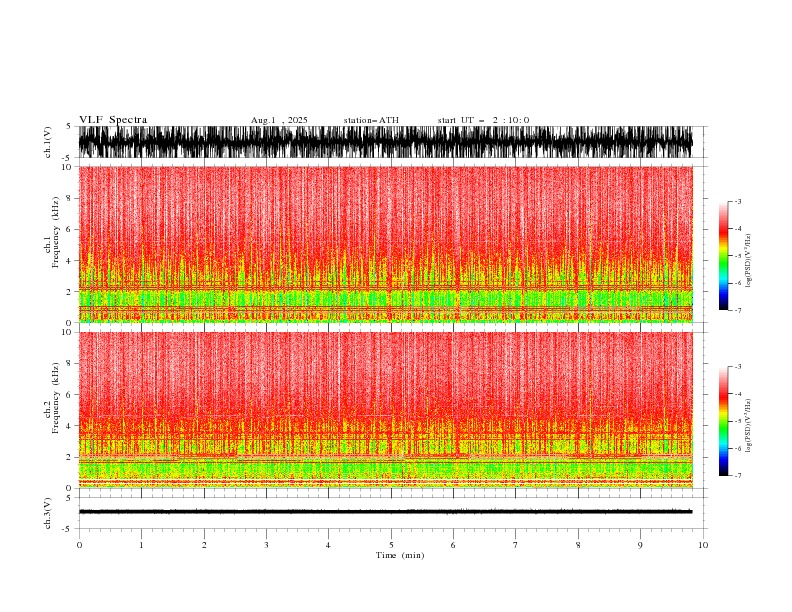Click time axis tick label "2"
This screenshot has height=612, width=792.
click(x=204, y=545)
